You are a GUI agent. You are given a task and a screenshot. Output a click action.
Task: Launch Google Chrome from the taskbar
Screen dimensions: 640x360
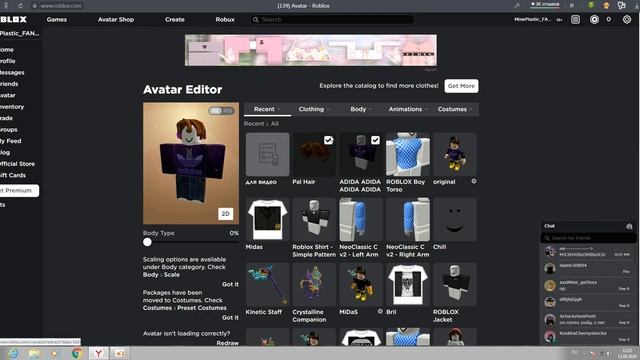coord(76,353)
